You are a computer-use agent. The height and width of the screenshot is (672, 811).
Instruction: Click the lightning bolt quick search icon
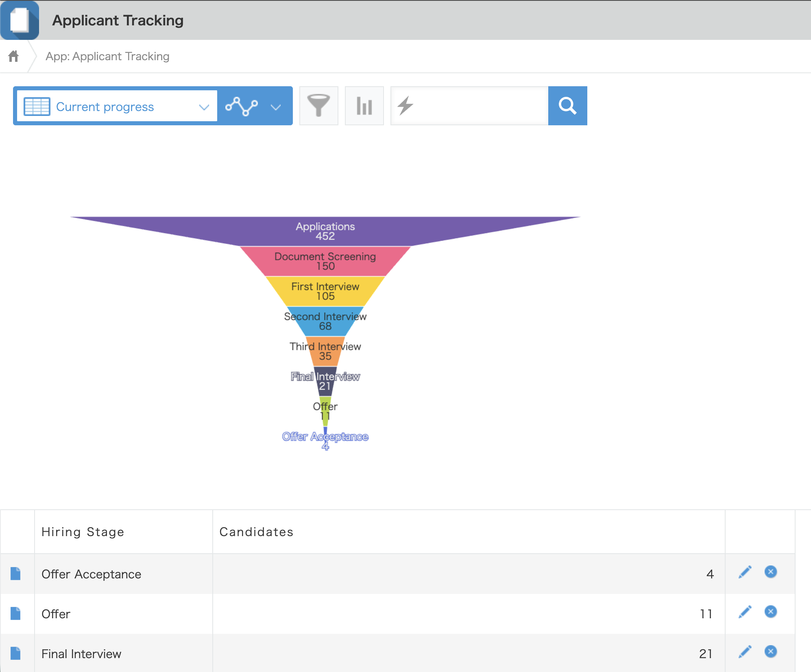pos(405,106)
